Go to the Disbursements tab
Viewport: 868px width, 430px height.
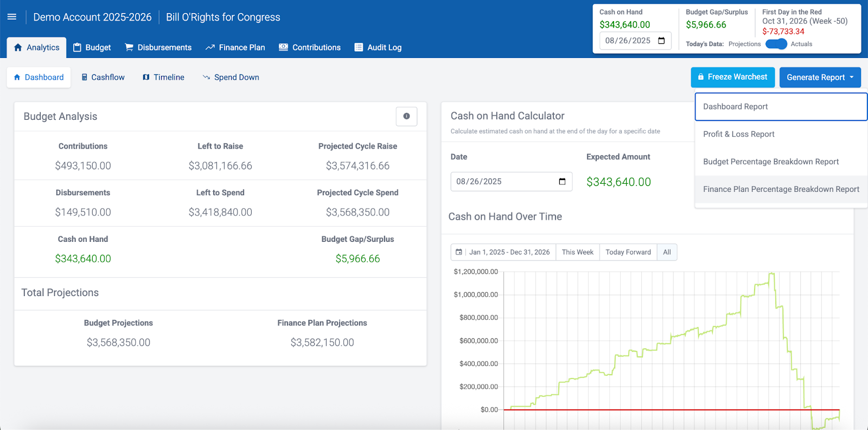pos(158,47)
